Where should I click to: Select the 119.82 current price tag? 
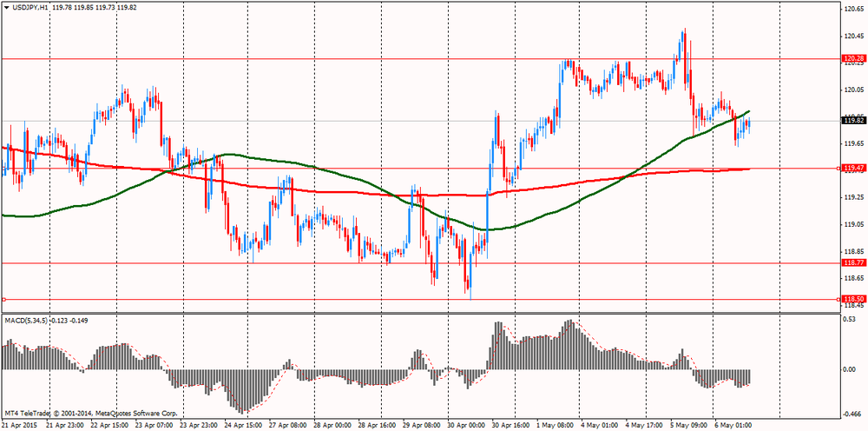pos(852,121)
